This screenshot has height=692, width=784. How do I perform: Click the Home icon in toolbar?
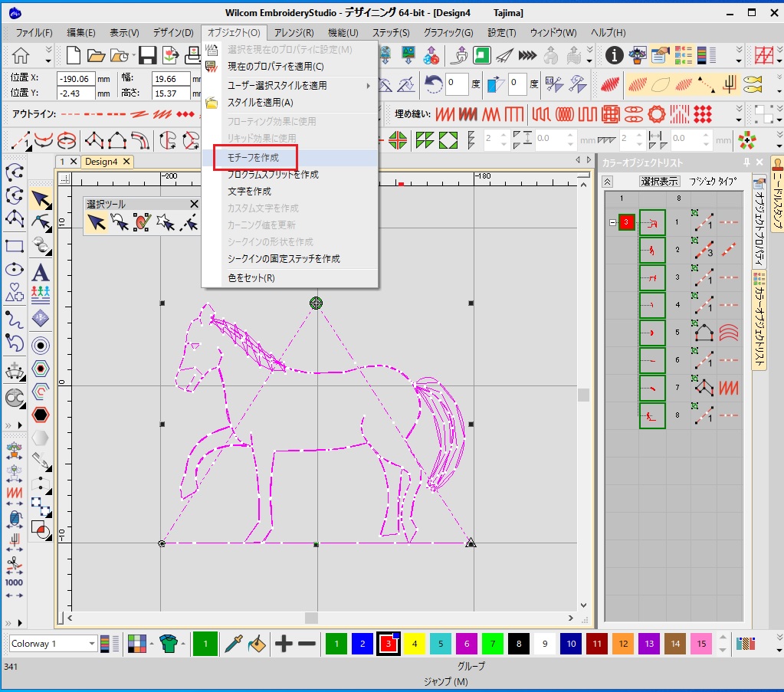pyautogui.click(x=21, y=55)
